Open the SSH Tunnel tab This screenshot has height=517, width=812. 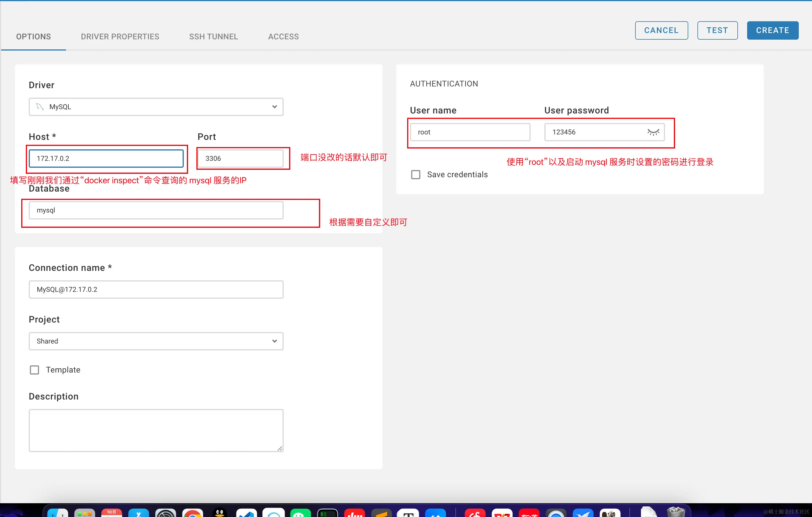point(213,36)
